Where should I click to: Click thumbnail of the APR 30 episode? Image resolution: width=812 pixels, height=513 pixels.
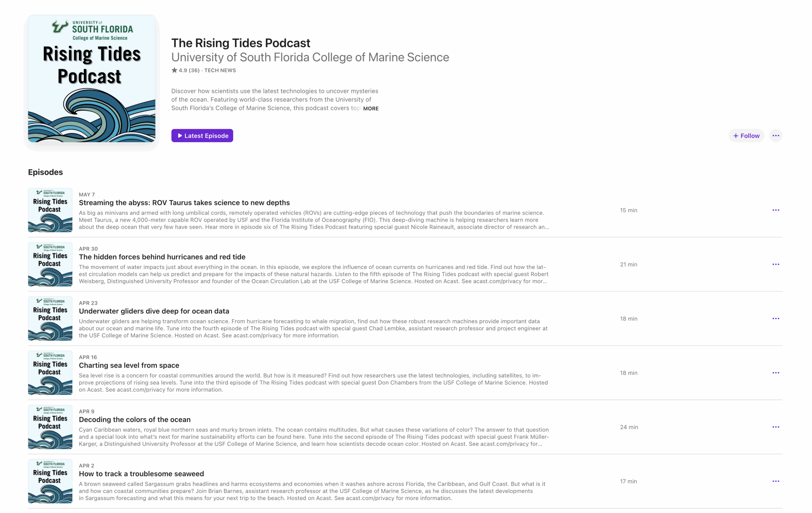(50, 264)
